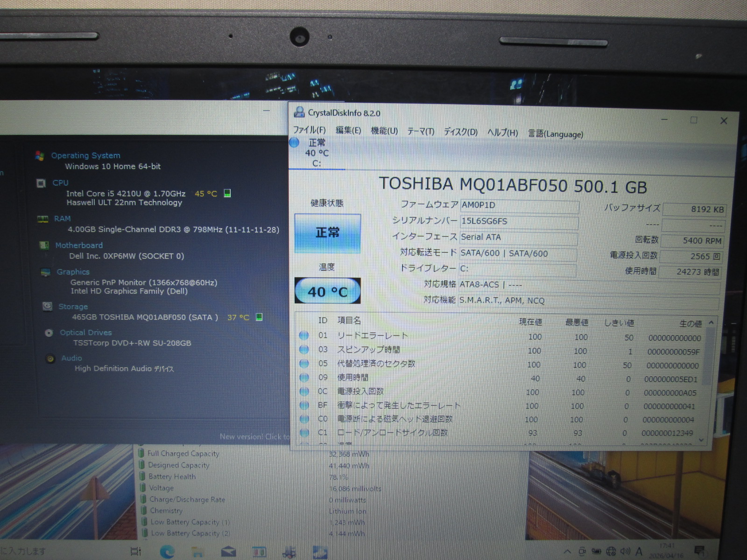747x560 pixels.
Task: Click the blue health status disk icon for C:
Action: pyautogui.click(x=294, y=143)
